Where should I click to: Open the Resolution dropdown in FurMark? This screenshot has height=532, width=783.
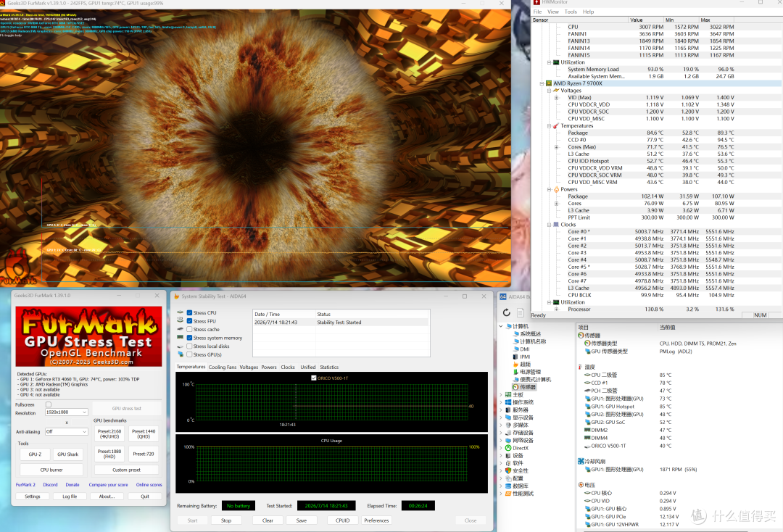tap(67, 412)
